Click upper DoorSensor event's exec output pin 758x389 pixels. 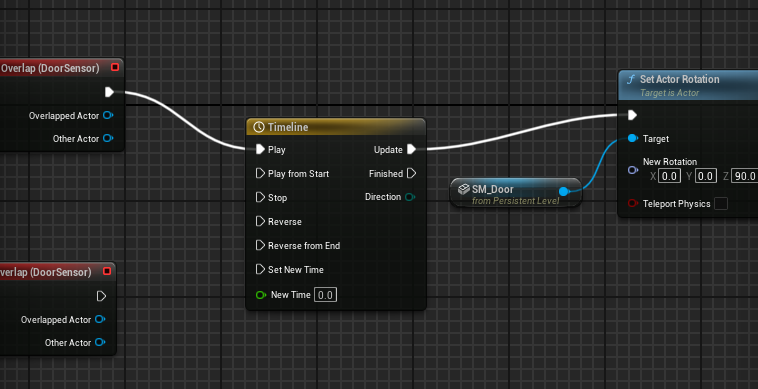tap(109, 92)
